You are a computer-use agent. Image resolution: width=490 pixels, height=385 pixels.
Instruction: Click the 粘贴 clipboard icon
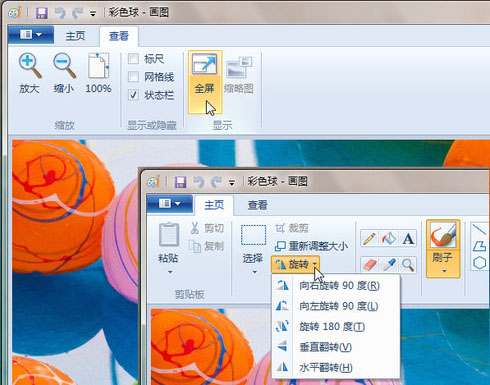(169, 234)
